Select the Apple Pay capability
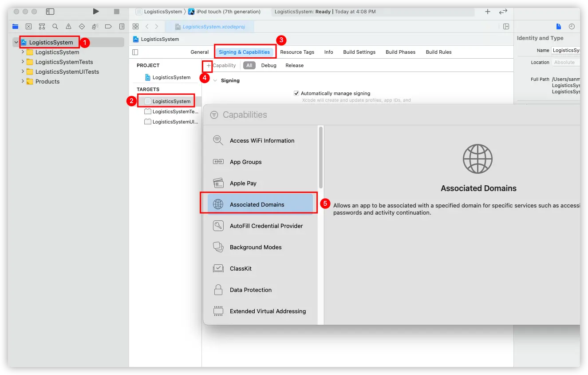This screenshot has width=588, height=375. click(260, 183)
